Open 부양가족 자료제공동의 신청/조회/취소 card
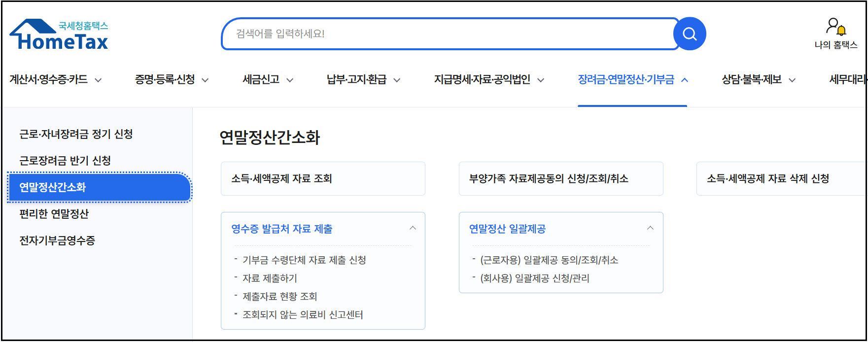Screen dimensions: 868x342 561,178
